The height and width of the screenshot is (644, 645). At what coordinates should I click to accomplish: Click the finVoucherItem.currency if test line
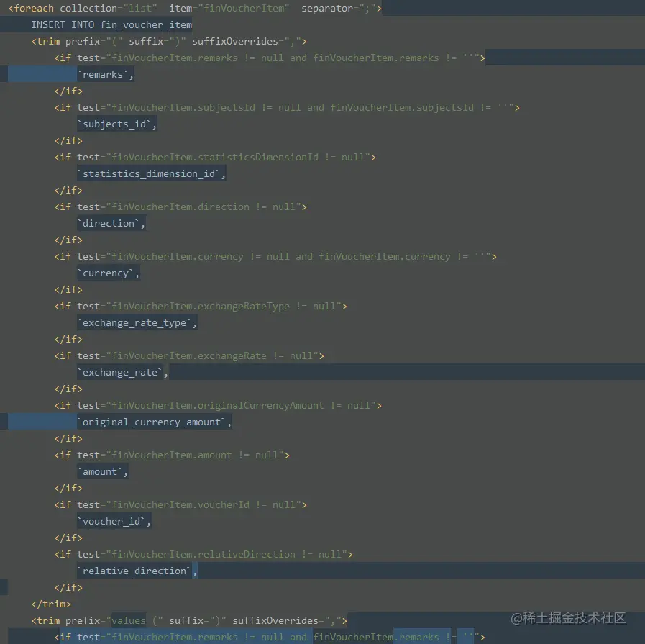click(275, 256)
